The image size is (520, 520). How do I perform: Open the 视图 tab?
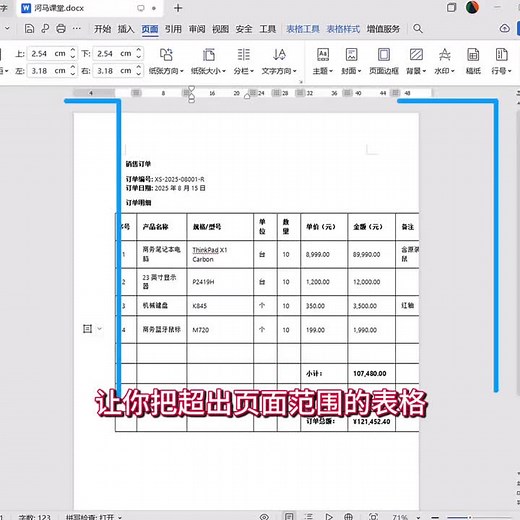click(x=221, y=29)
